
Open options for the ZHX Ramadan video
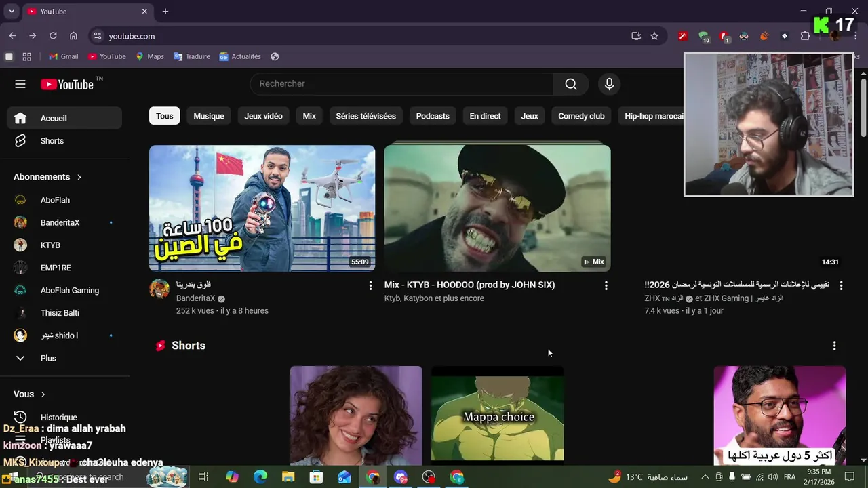841,285
